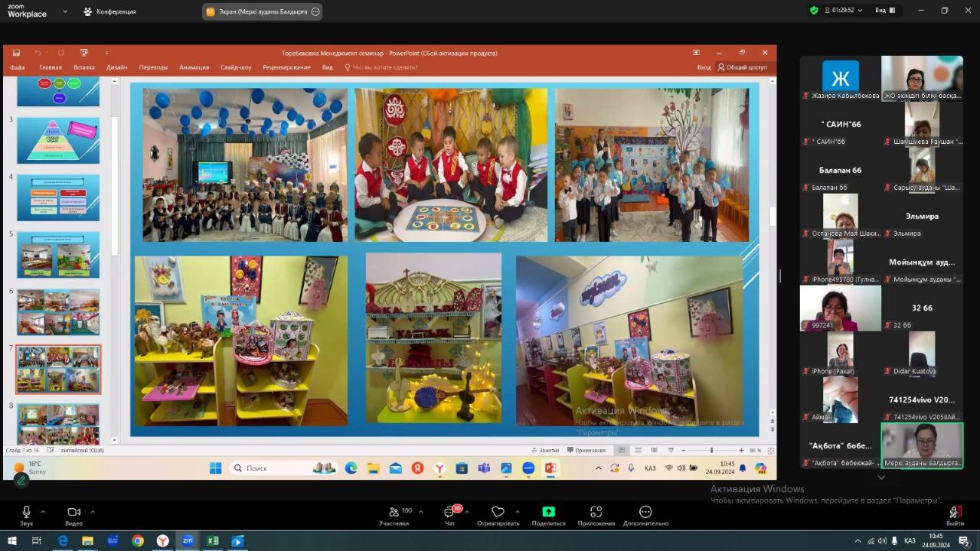Open the Чат chat panel
The height and width of the screenshot is (551, 980).
click(x=449, y=516)
